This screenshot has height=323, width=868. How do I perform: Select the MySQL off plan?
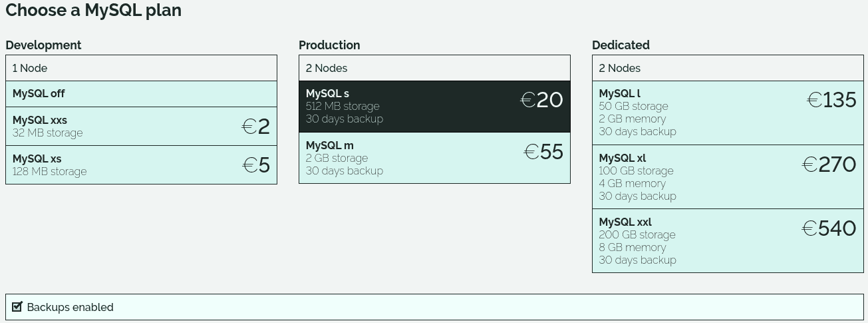[x=141, y=94]
